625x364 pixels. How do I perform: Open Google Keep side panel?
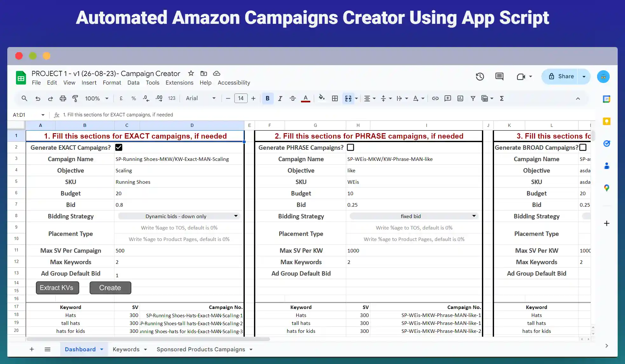click(607, 121)
